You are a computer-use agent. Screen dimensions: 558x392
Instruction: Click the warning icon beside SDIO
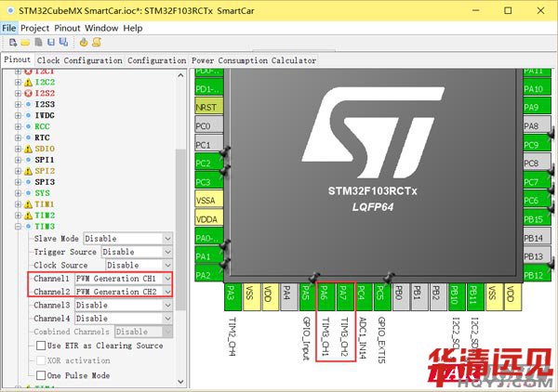(x=28, y=149)
